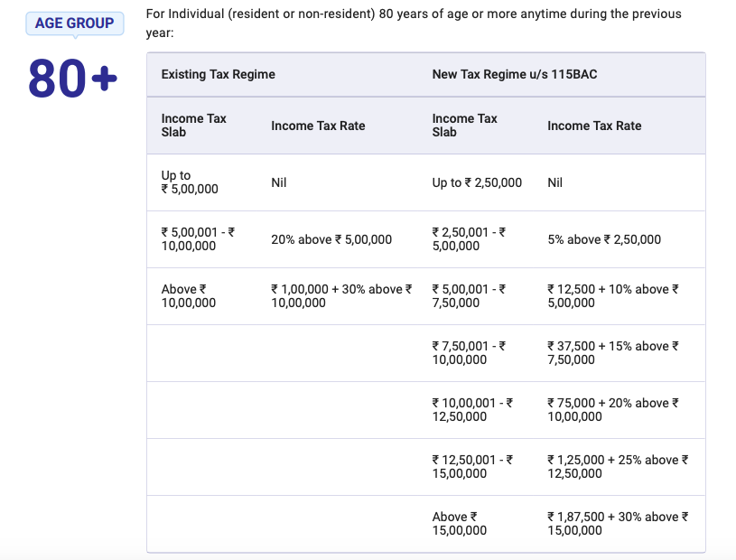This screenshot has height=560, width=736.
Task: Click the AGE GROUP badge label
Action: click(x=75, y=23)
